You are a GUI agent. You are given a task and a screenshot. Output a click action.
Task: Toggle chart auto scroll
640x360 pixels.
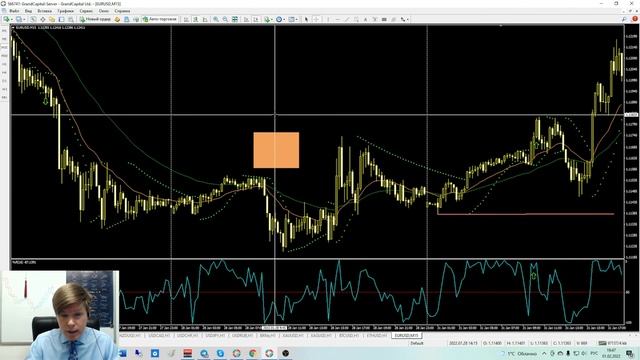click(x=246, y=19)
